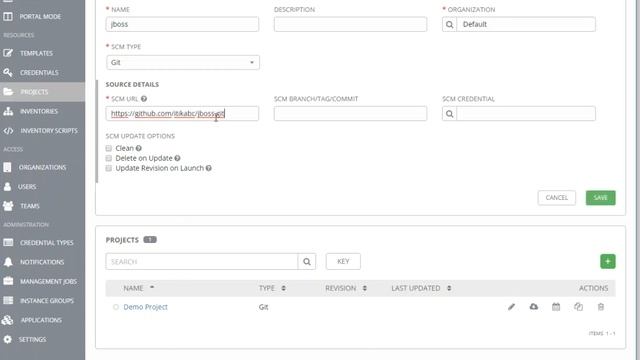The height and width of the screenshot is (360, 640).
Task: Schedule Demo Project via calendar icon
Action: pyautogui.click(x=556, y=307)
